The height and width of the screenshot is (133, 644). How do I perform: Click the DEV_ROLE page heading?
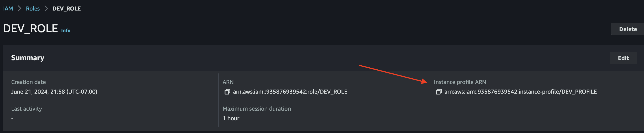click(30, 29)
